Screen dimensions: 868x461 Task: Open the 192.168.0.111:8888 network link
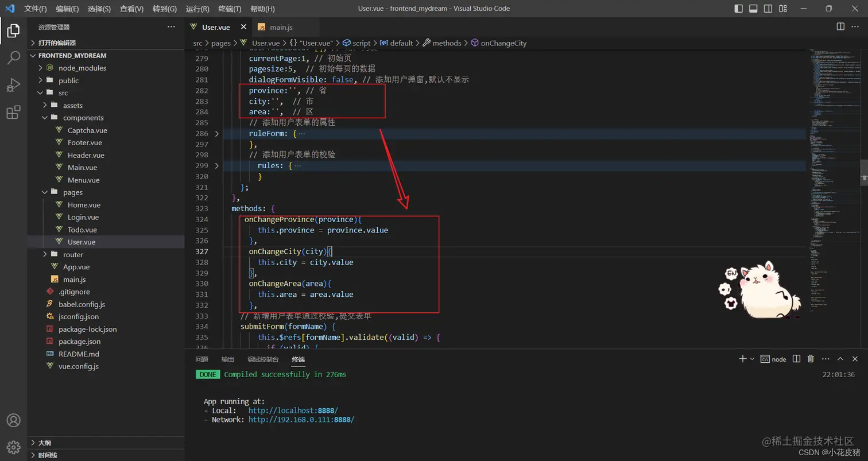click(x=301, y=420)
